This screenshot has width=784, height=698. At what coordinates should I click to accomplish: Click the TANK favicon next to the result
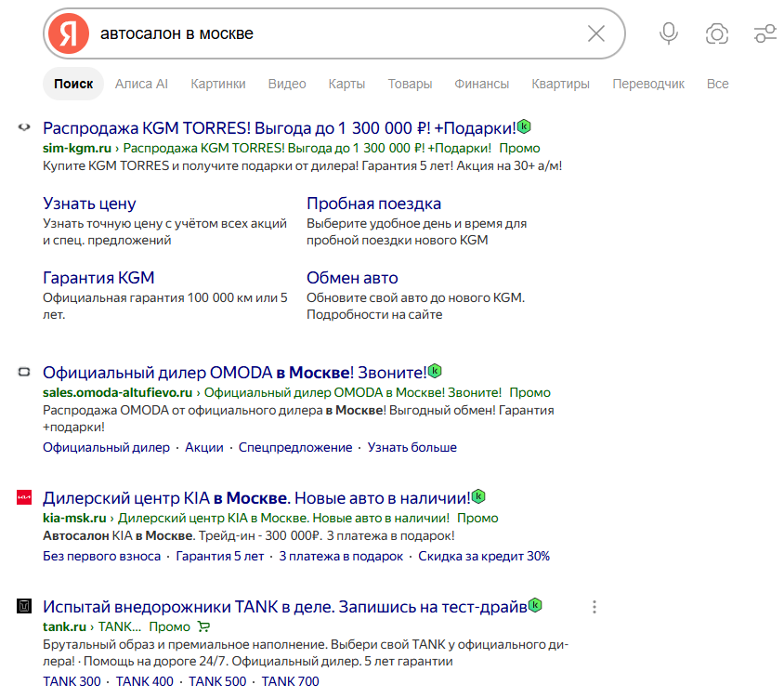24,606
